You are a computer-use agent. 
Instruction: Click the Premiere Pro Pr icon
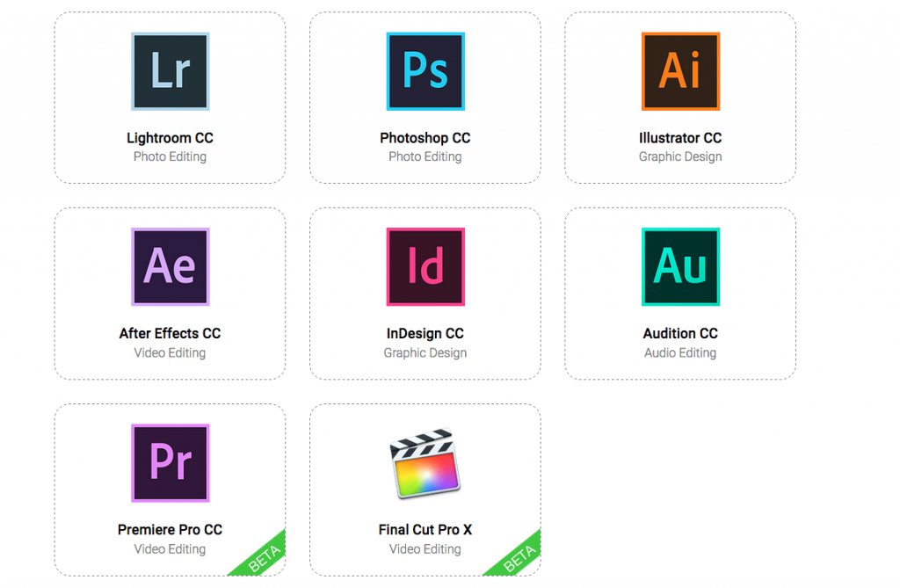point(170,463)
